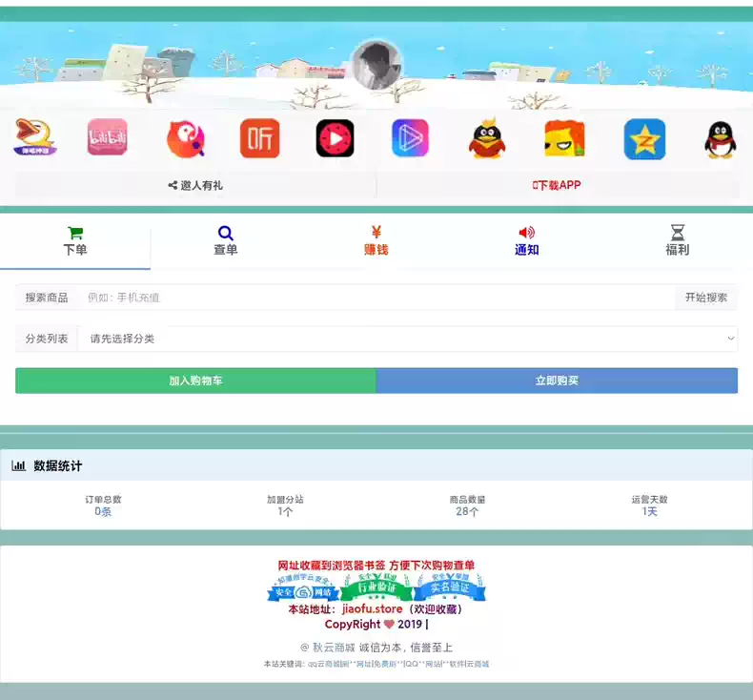This screenshot has height=700, width=753.
Task: Switch to the 查单 tab
Action: pyautogui.click(x=226, y=241)
